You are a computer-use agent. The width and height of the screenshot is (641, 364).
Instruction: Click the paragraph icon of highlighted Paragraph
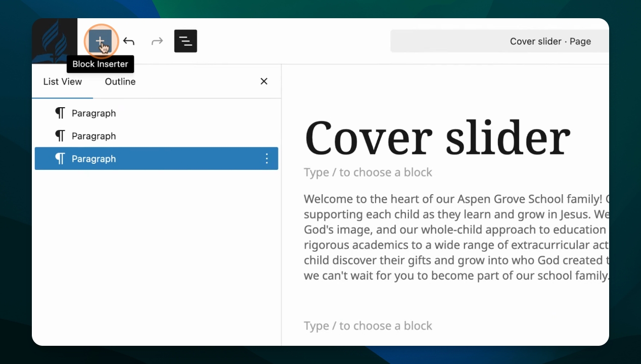tap(60, 159)
